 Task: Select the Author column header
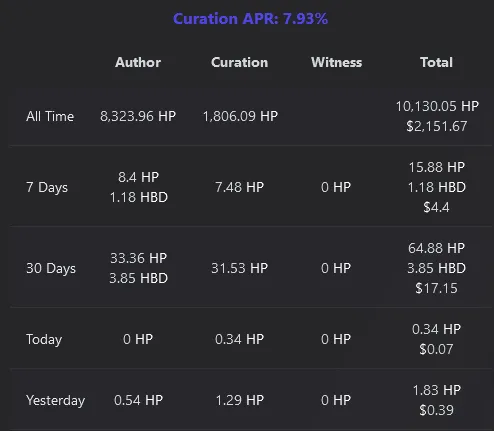[x=138, y=62]
